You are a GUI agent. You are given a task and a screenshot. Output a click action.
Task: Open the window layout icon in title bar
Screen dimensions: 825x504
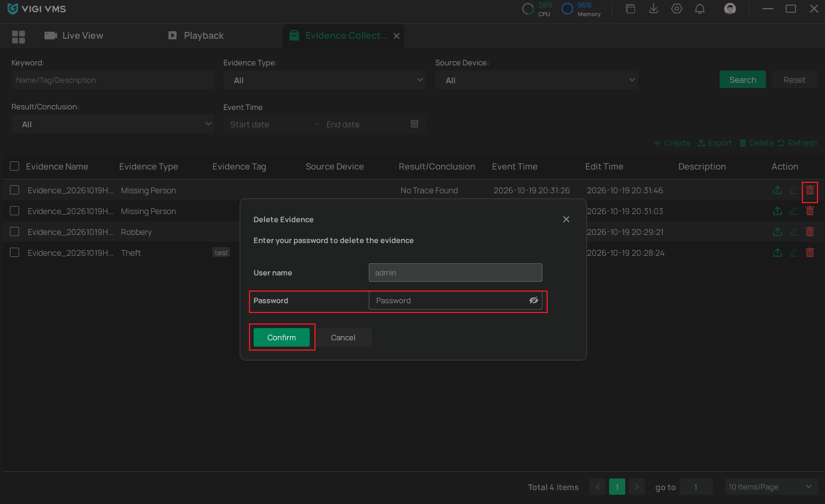(x=630, y=9)
